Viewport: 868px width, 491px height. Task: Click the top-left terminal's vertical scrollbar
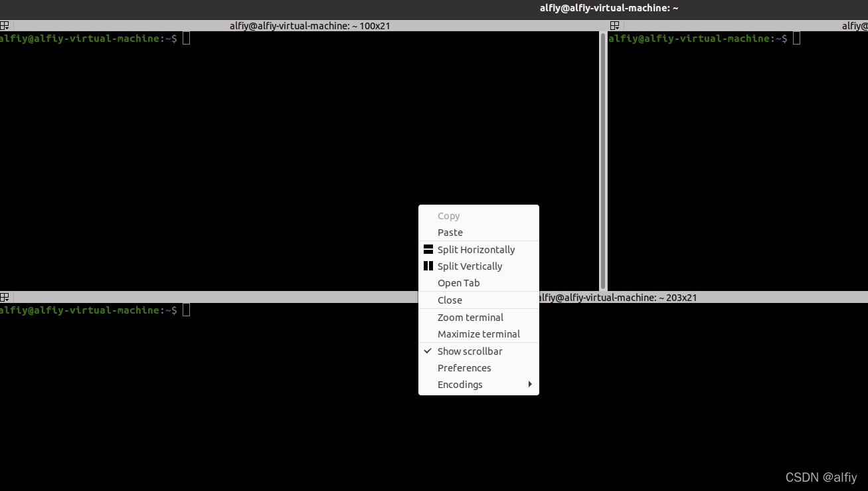(x=603, y=161)
